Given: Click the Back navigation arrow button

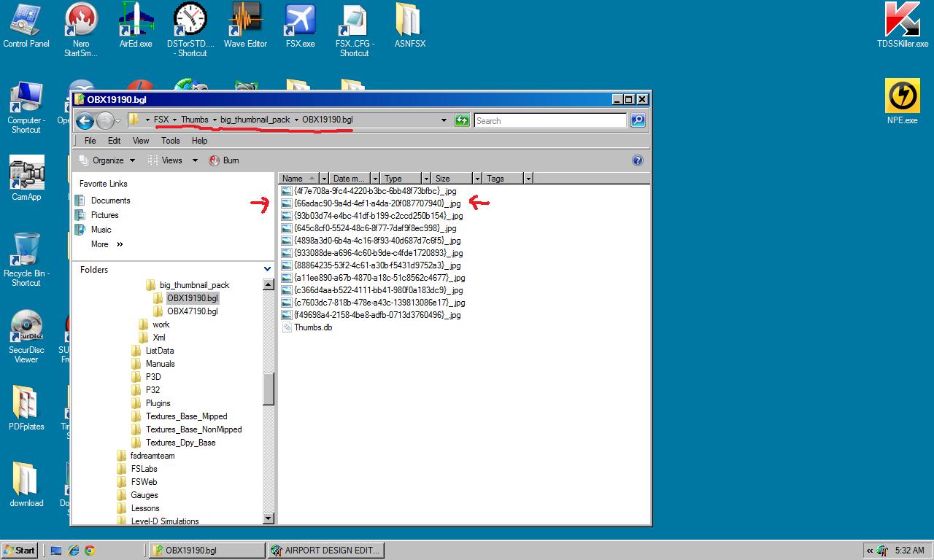Looking at the screenshot, I should tap(85, 120).
